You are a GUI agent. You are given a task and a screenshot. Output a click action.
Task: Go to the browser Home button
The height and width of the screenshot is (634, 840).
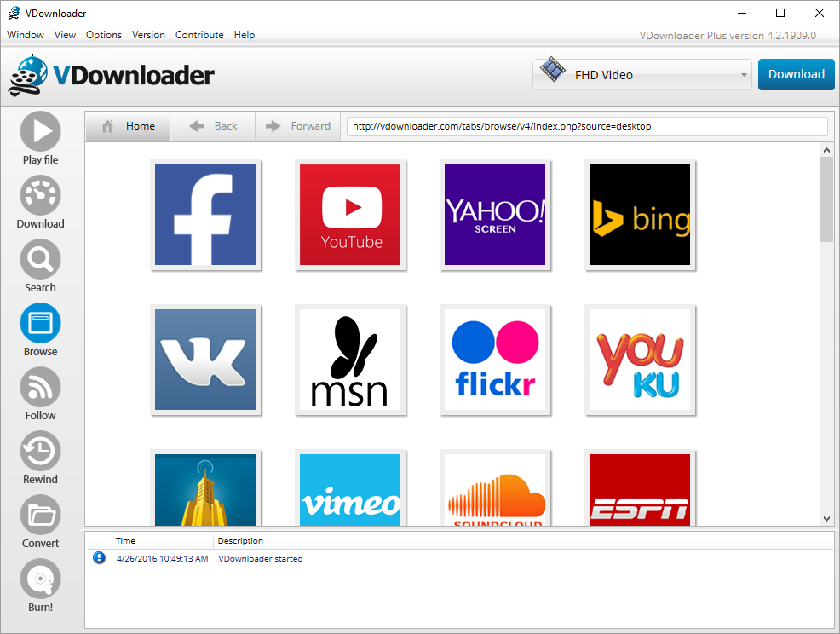(128, 126)
